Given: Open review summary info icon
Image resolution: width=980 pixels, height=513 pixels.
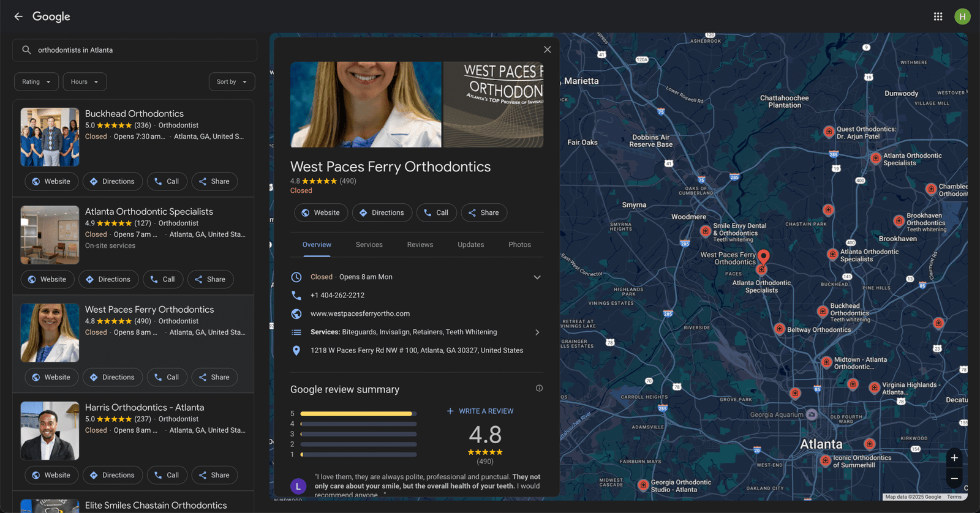Looking at the screenshot, I should point(539,388).
